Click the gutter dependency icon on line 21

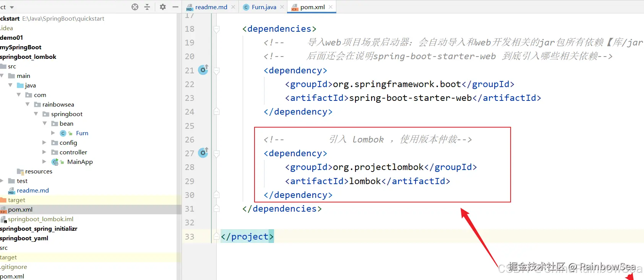pos(203,70)
